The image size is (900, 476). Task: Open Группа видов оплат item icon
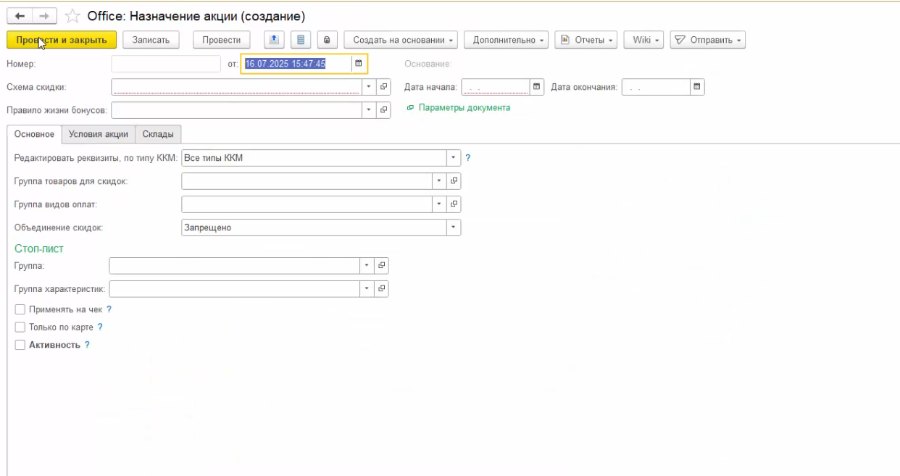pos(453,204)
